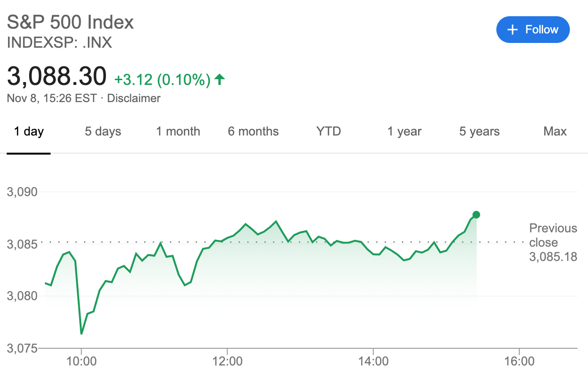Switch to the 1 month range
The width and height of the screenshot is (588, 375).
tap(178, 132)
